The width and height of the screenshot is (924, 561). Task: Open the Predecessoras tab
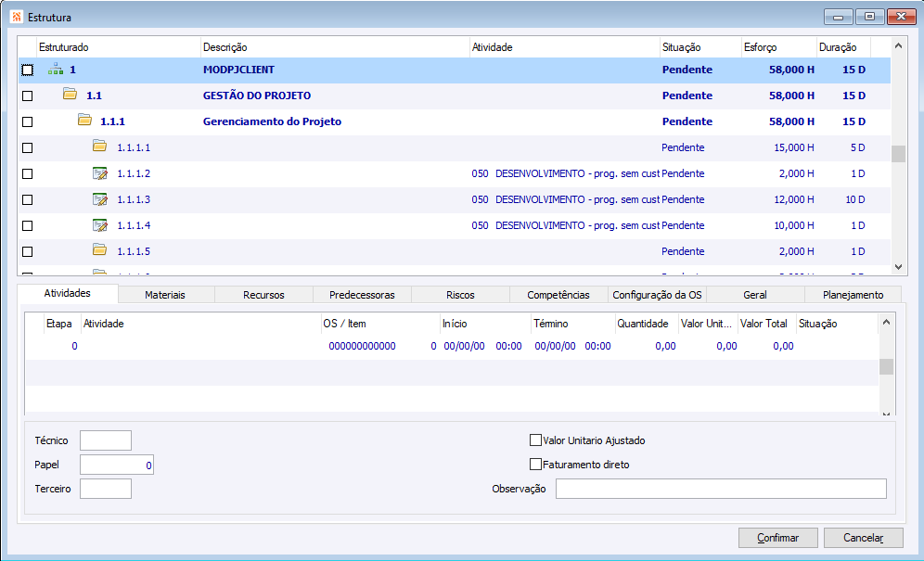[362, 295]
